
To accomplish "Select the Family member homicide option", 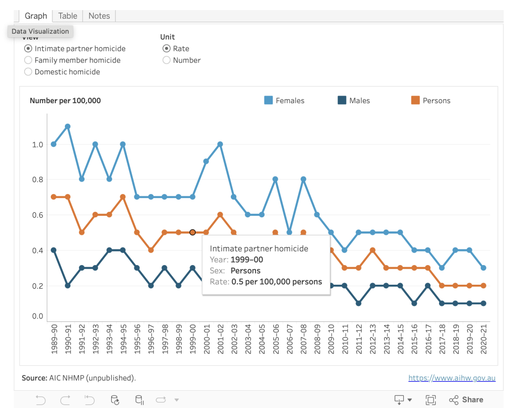I will coord(28,60).
